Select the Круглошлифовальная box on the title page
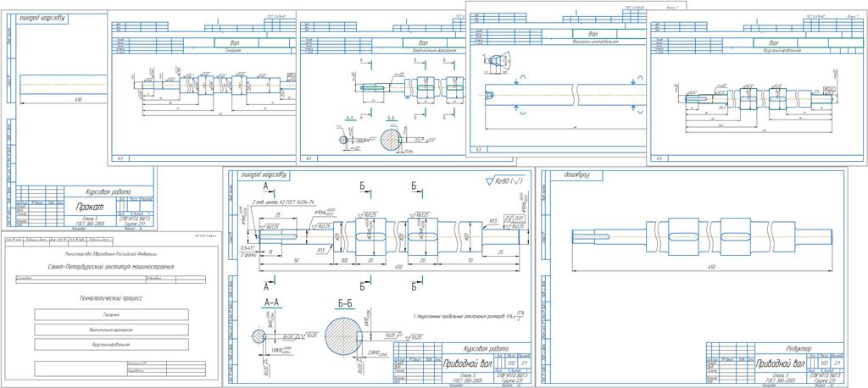Image resolution: width=868 pixels, height=388 pixels. [111, 344]
